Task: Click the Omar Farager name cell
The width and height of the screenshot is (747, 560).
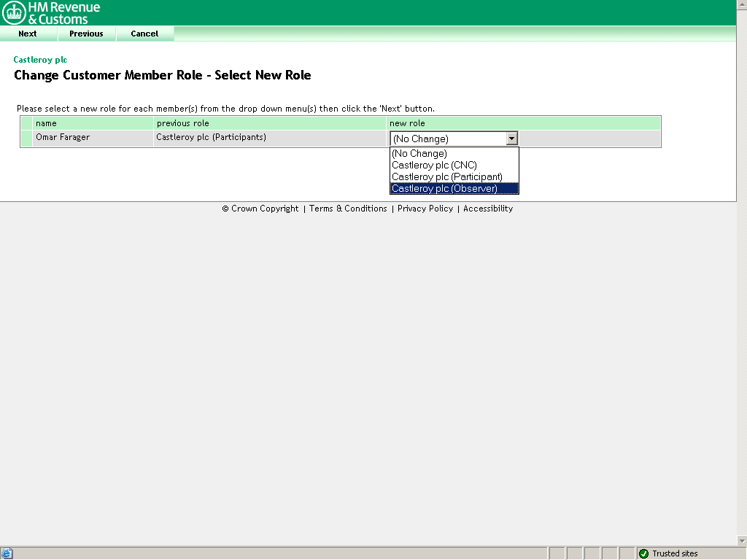Action: [x=63, y=137]
